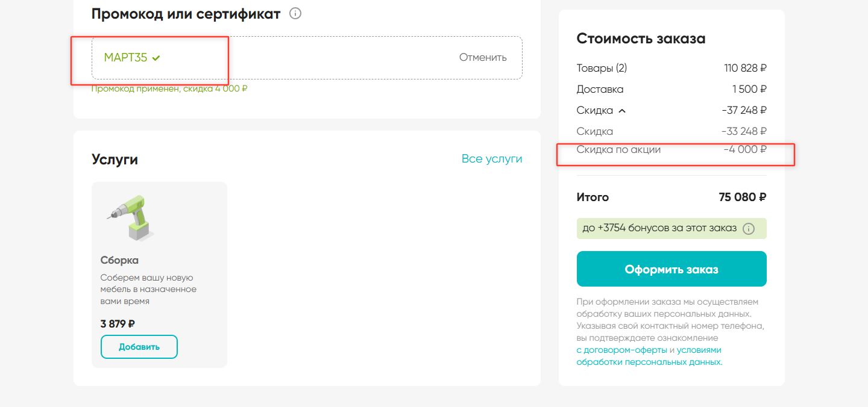Click the green checkmark next to МАРТ35
868x407 pixels.
156,58
